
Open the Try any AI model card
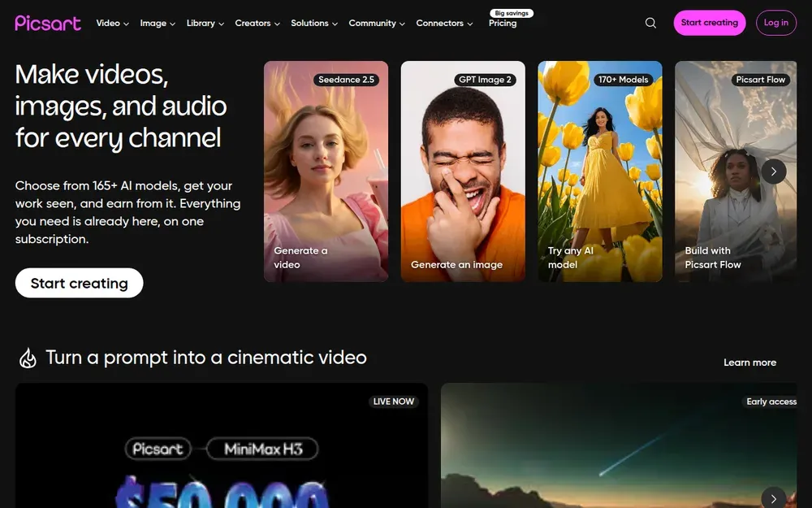coord(600,172)
